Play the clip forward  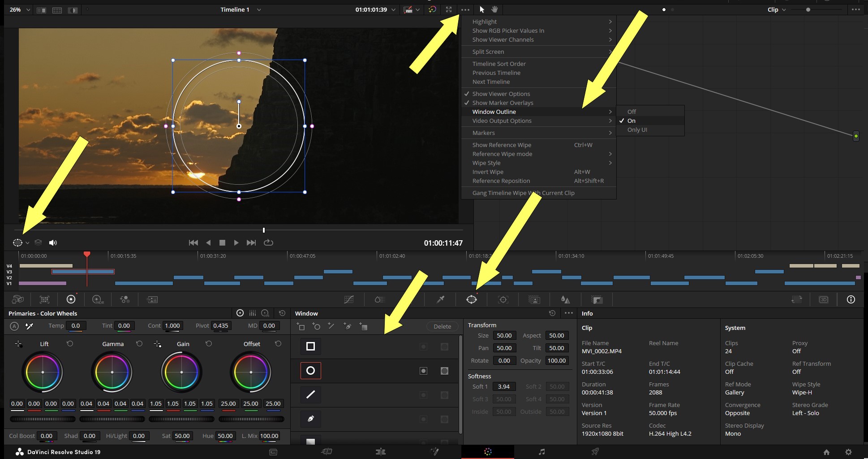pyautogui.click(x=236, y=242)
